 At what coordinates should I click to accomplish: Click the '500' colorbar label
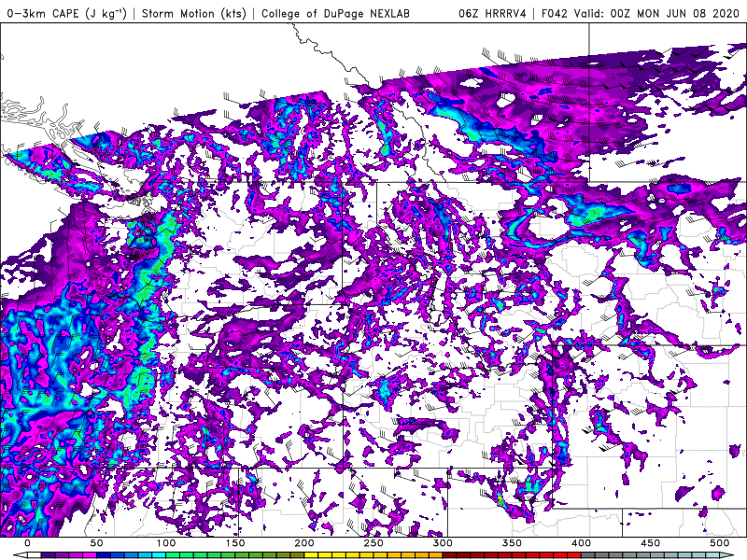coord(719,543)
